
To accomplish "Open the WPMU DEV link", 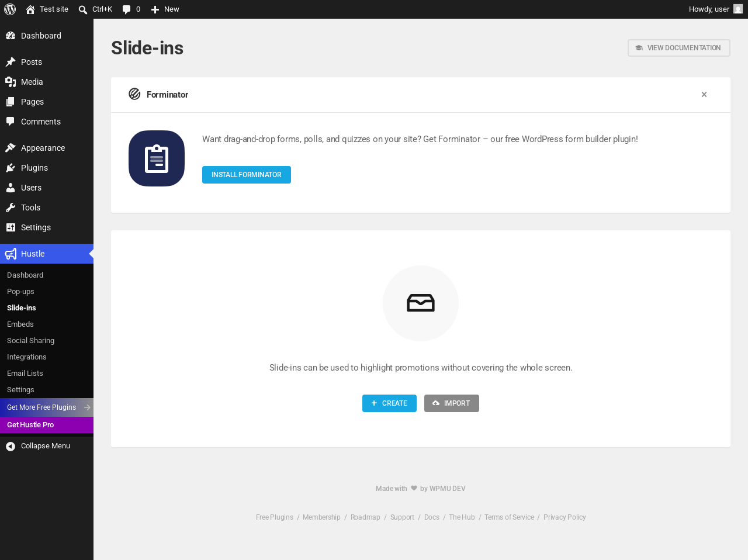I will click(x=448, y=489).
